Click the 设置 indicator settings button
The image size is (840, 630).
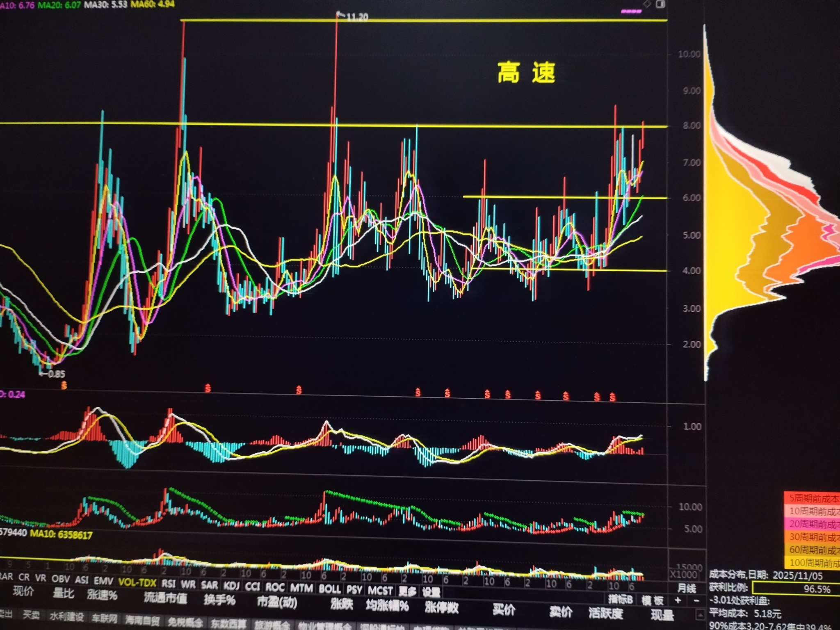[431, 592]
